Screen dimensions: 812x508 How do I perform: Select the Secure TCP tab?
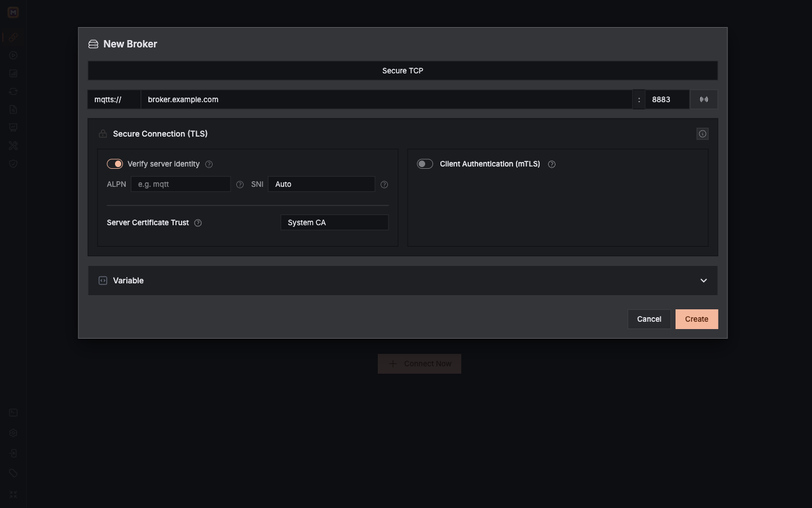point(403,71)
